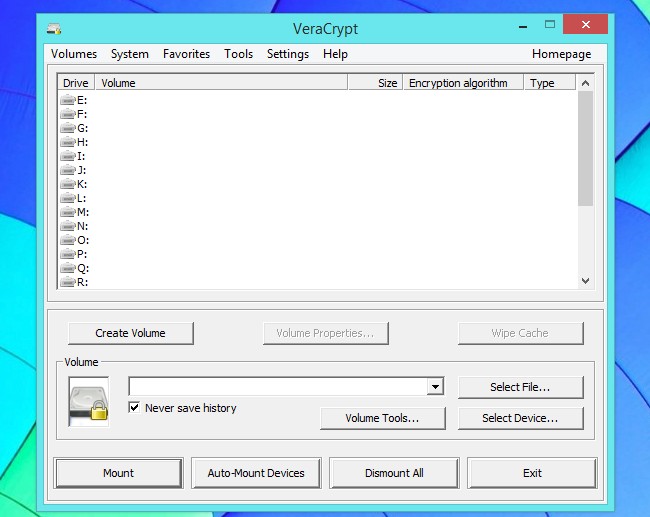Click the Size column header
Image resolution: width=650 pixels, height=517 pixels.
coord(375,83)
